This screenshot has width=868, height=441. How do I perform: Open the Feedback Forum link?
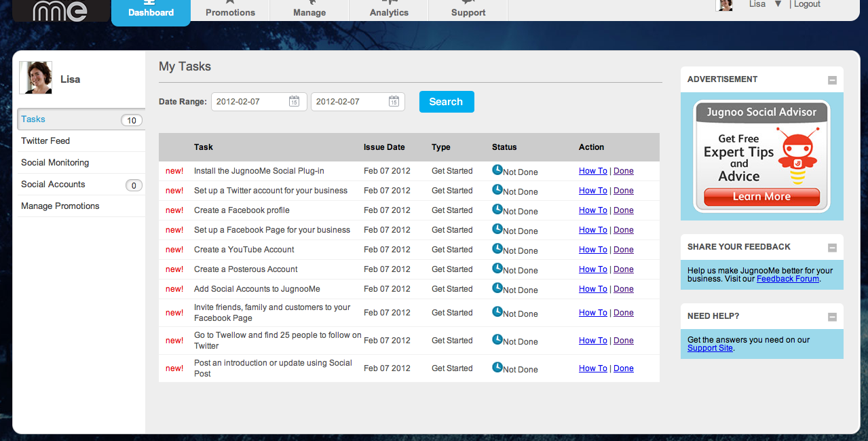pyautogui.click(x=788, y=279)
